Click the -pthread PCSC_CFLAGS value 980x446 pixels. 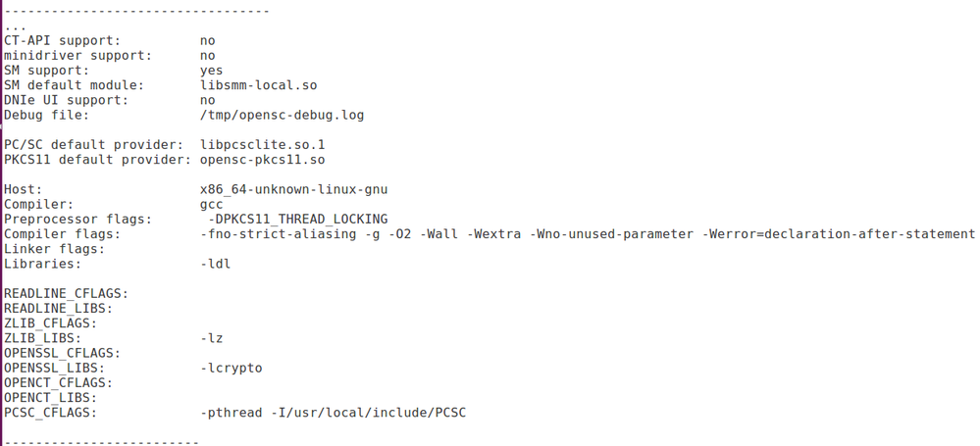point(231,413)
